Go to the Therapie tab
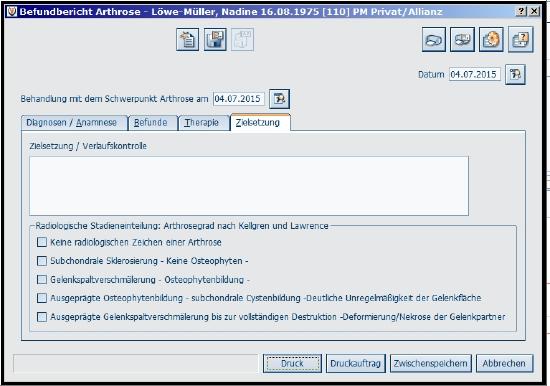Screen dimensions: 550x386 coord(204,123)
